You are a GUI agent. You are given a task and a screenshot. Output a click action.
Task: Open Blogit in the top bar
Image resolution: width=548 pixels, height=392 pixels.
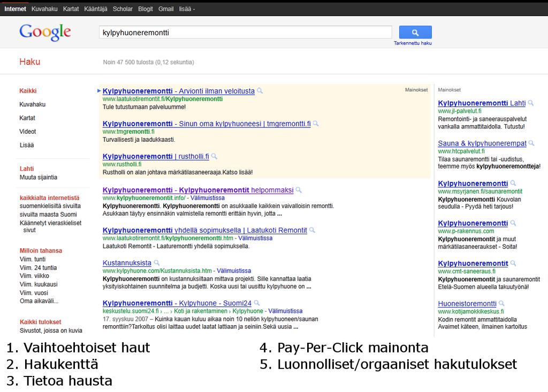[x=146, y=9]
